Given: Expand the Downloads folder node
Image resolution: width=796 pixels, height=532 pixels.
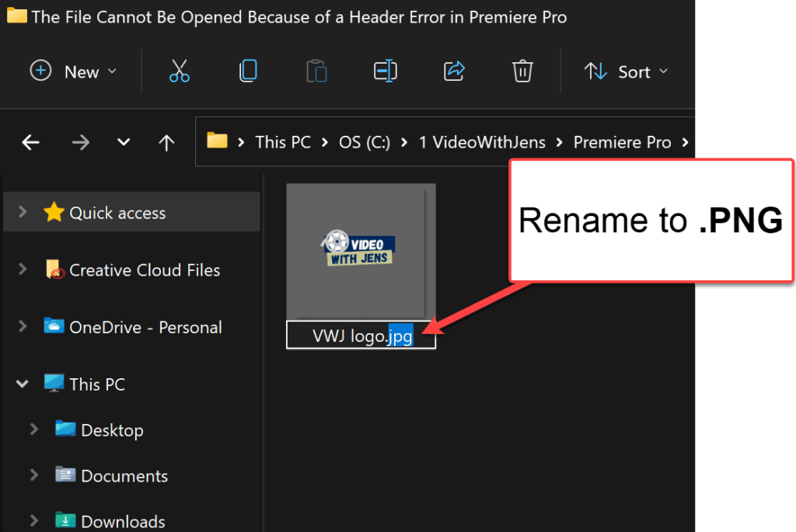Looking at the screenshot, I should [34, 520].
